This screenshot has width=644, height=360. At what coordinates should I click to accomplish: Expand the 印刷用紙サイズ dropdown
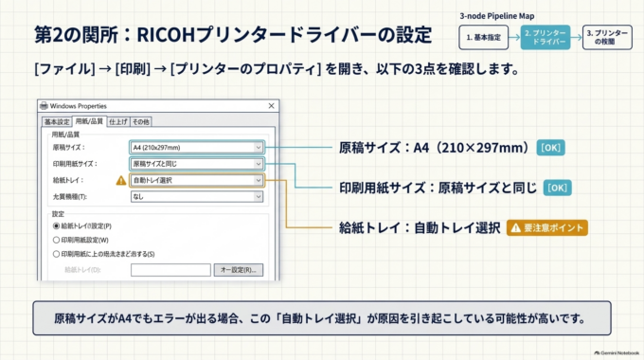[x=197, y=164]
